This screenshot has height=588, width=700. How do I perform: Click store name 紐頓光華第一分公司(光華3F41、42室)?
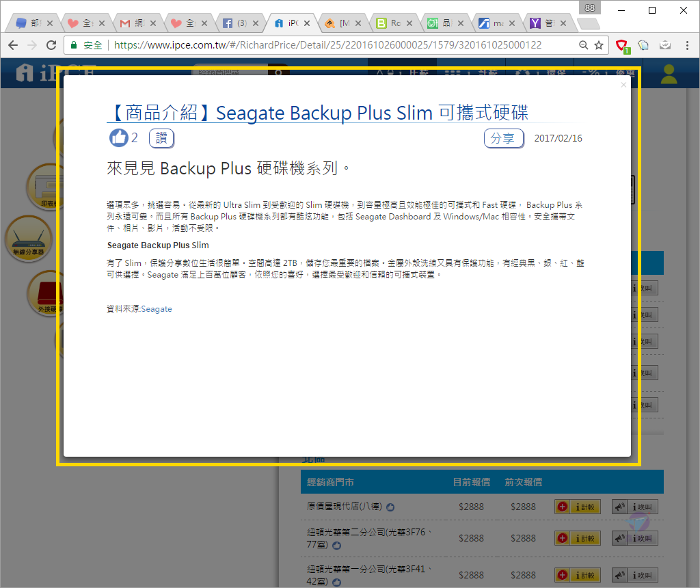coord(370,576)
